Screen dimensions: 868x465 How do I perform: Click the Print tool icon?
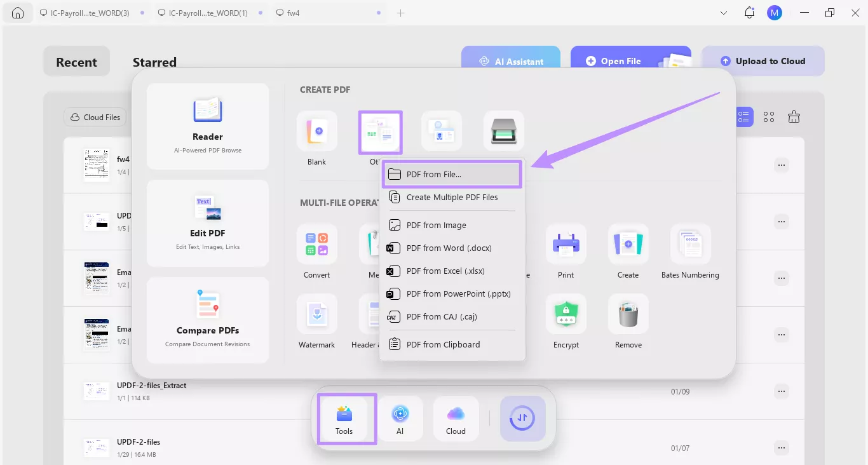coord(566,243)
